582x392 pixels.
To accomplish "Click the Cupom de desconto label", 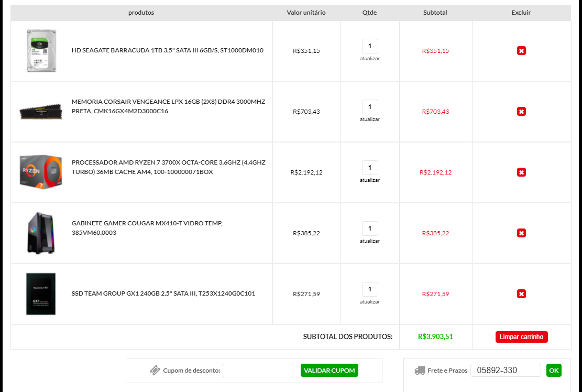I will pyautogui.click(x=192, y=371).
